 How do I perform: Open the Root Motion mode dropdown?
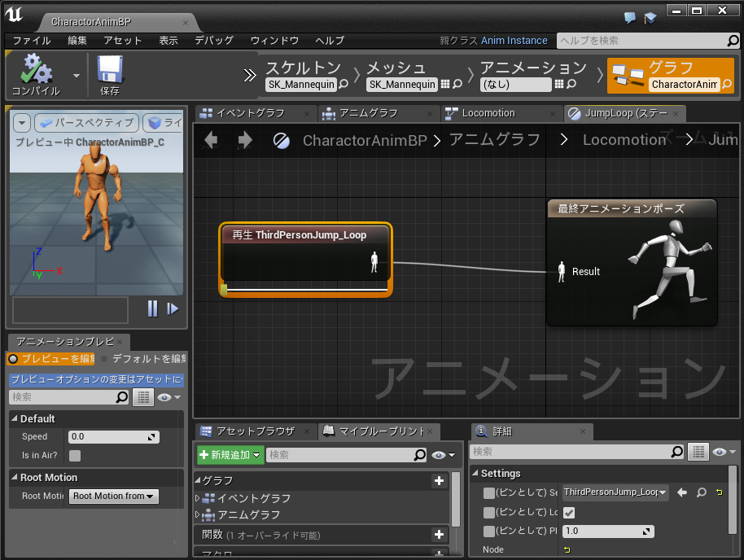tap(114, 496)
